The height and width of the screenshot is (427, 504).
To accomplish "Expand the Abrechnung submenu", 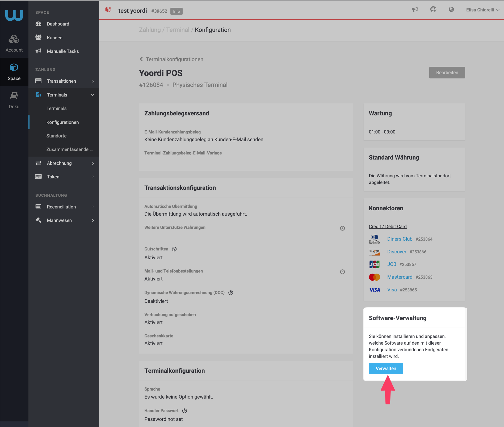I will coord(64,163).
